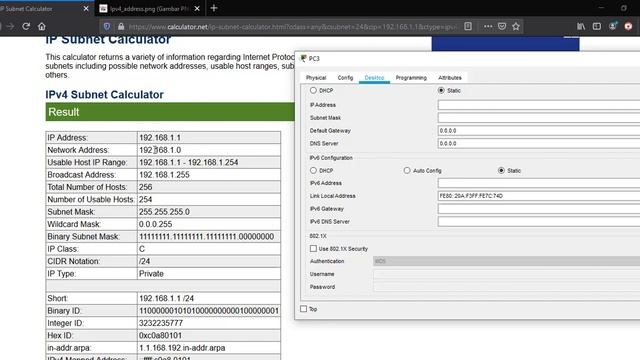Click the green Result header
Screen dimensions: 640x360
pos(170,112)
